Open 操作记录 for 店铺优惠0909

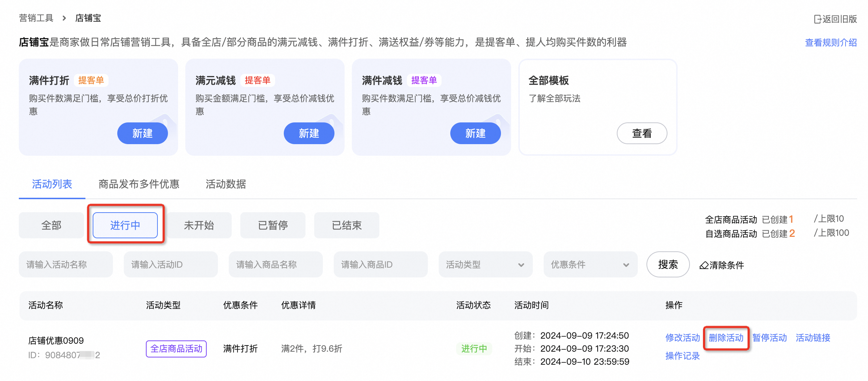point(683,356)
